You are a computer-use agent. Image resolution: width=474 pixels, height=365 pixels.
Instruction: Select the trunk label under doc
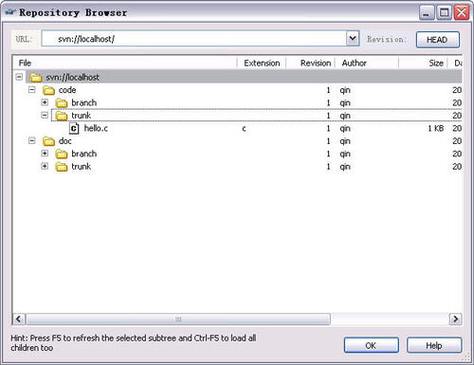pos(81,166)
